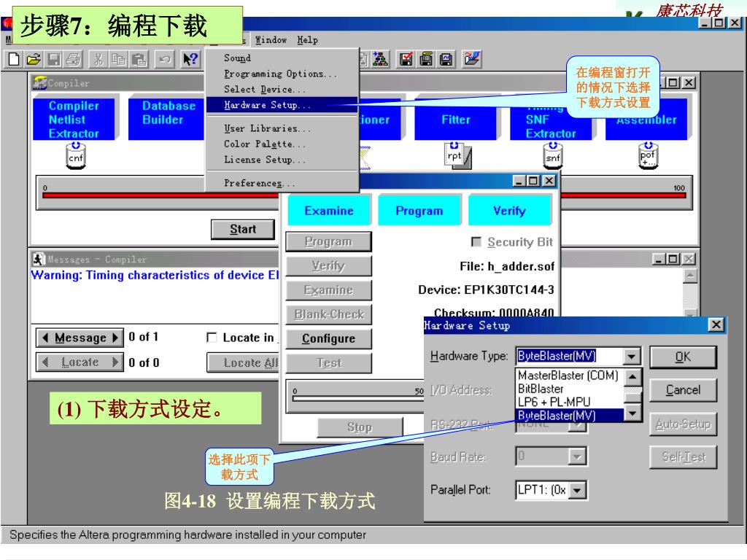This screenshot has height=560, width=747.
Task: Click the Configure button in programmer
Action: point(329,338)
